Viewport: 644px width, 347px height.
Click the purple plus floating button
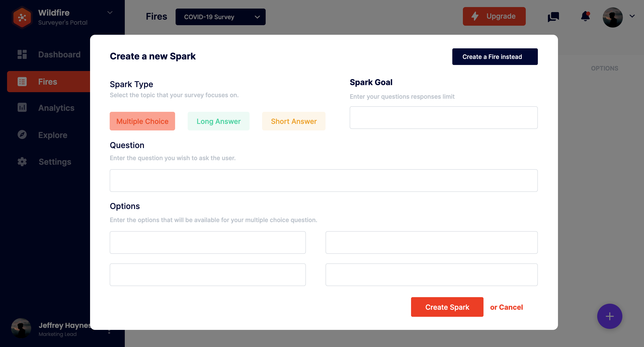(610, 316)
